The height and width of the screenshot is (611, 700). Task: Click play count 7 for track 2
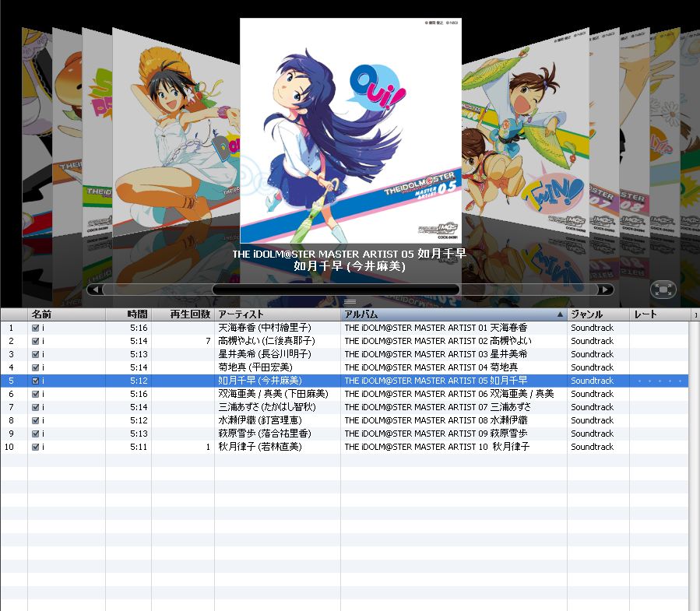208,341
